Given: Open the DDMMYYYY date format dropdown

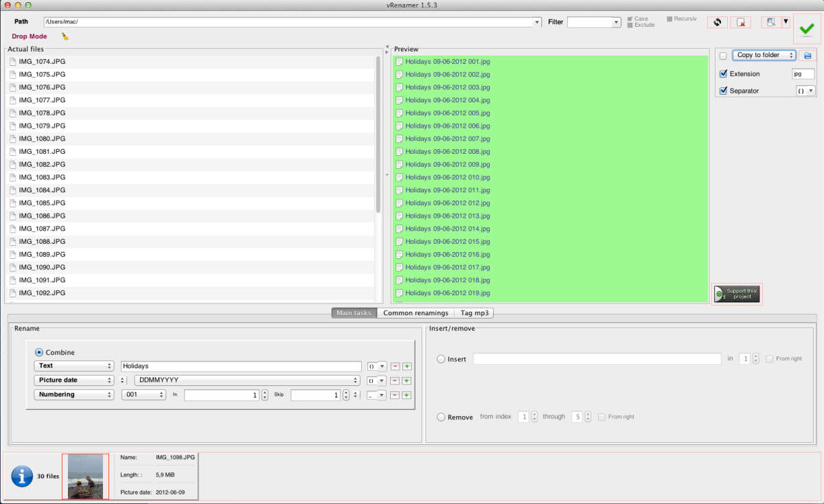Looking at the screenshot, I should [x=247, y=380].
